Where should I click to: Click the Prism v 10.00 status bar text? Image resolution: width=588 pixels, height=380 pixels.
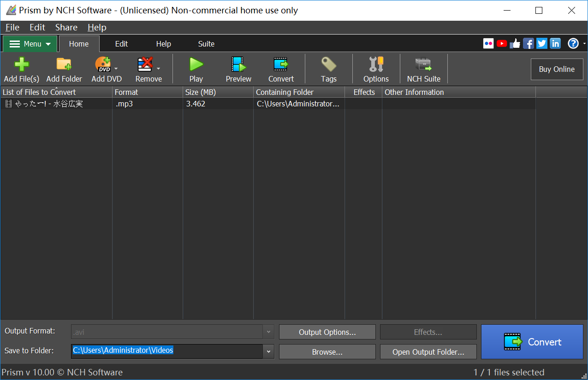coord(62,372)
